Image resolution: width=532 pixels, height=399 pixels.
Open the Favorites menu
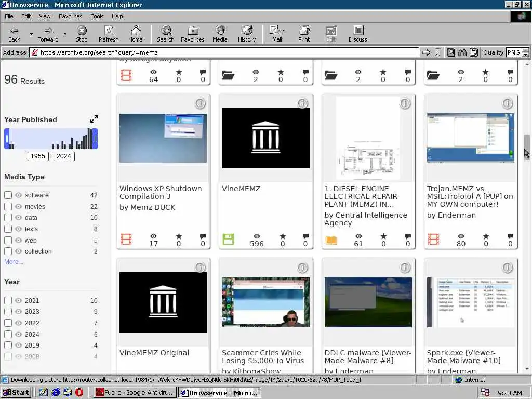pyautogui.click(x=70, y=16)
